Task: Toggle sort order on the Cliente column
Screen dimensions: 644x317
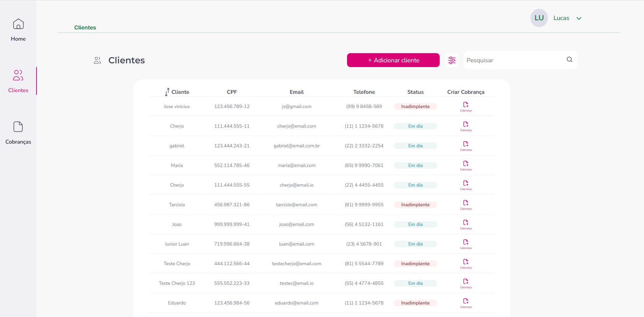Action: [x=167, y=92]
